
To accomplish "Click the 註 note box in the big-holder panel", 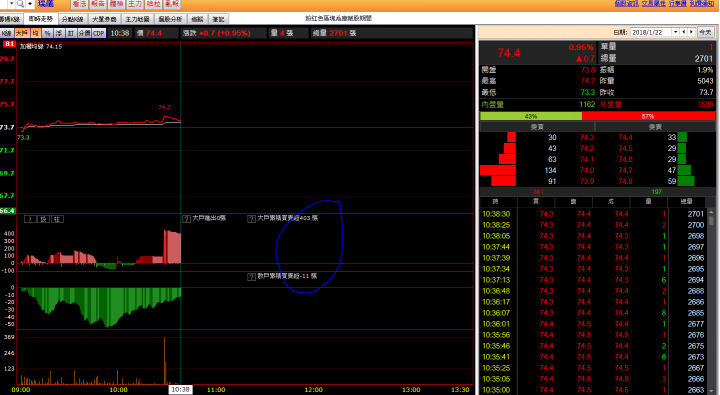I will pos(57,219).
